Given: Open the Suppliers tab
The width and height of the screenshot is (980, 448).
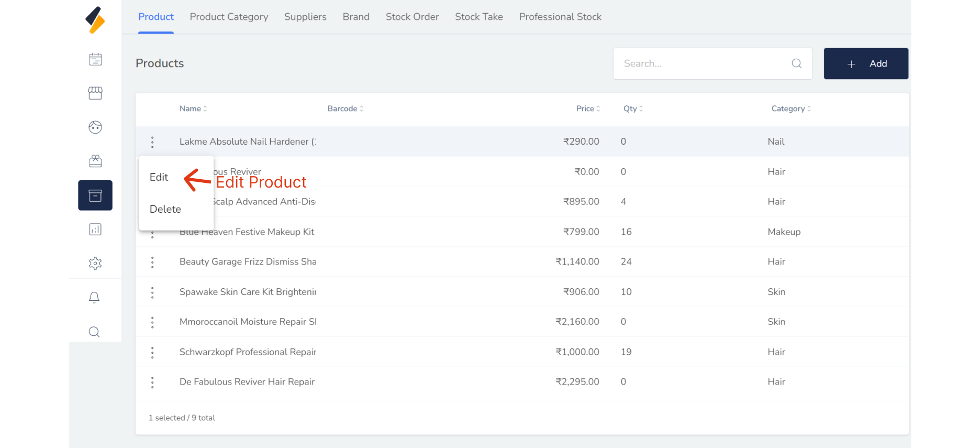Looking at the screenshot, I should point(305,17).
